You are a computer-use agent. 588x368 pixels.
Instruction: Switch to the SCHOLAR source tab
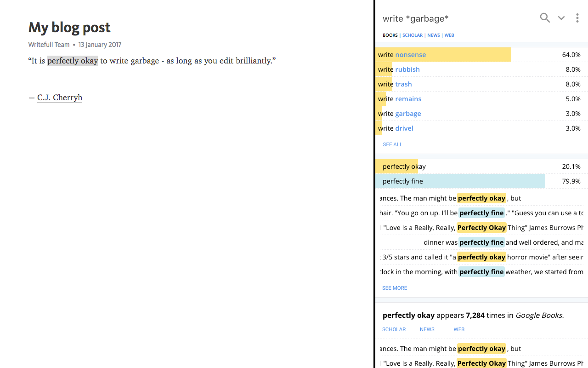tap(413, 35)
